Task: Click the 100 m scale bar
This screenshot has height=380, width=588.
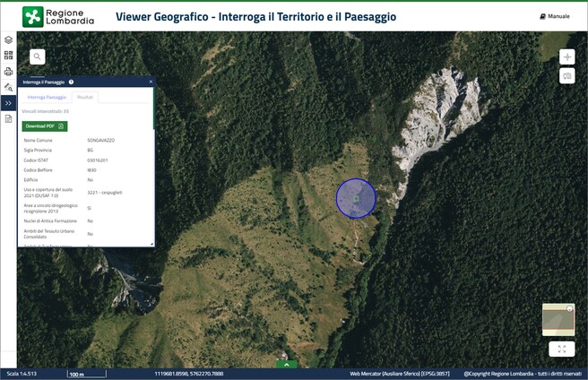Action: tap(87, 374)
